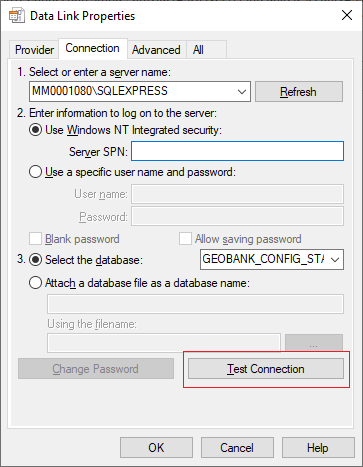Image resolution: width=363 pixels, height=467 pixels.
Task: Click the selected database name text
Action: pos(263,259)
